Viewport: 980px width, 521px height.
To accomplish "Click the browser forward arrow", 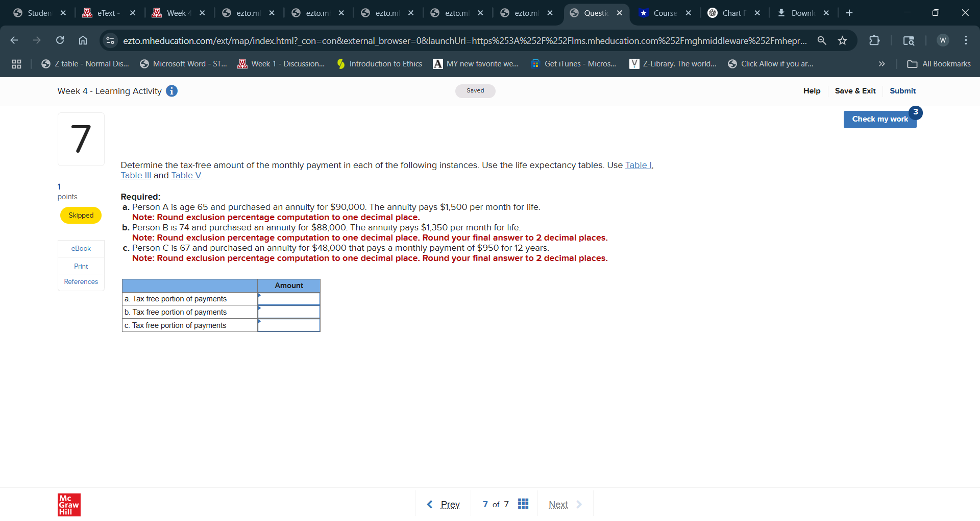I will tap(37, 40).
